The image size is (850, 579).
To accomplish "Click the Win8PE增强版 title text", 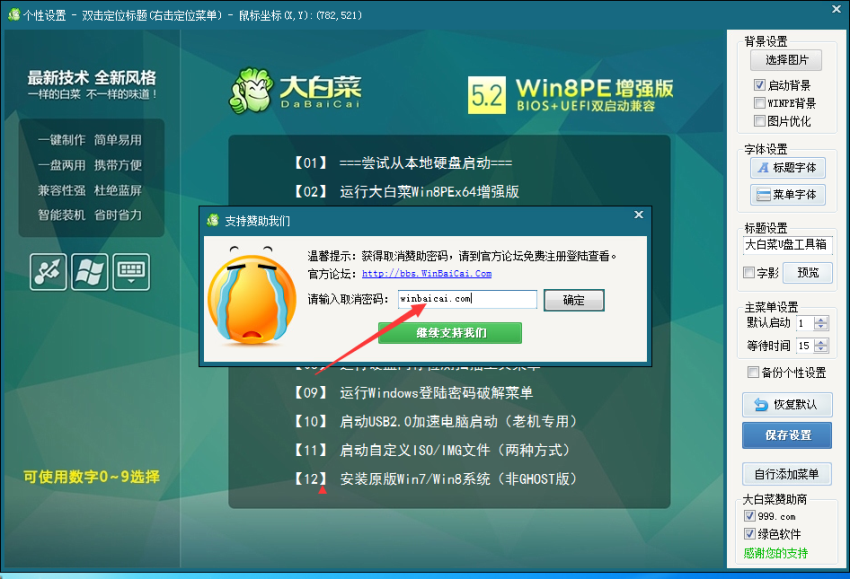I will tap(595, 88).
